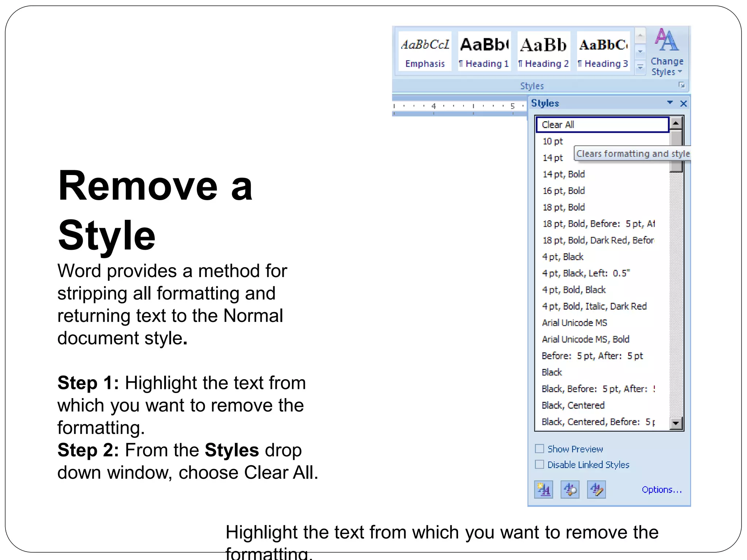Expand the quick styles gallery (More)
Viewport: 747px width, 560px height.
click(640, 67)
